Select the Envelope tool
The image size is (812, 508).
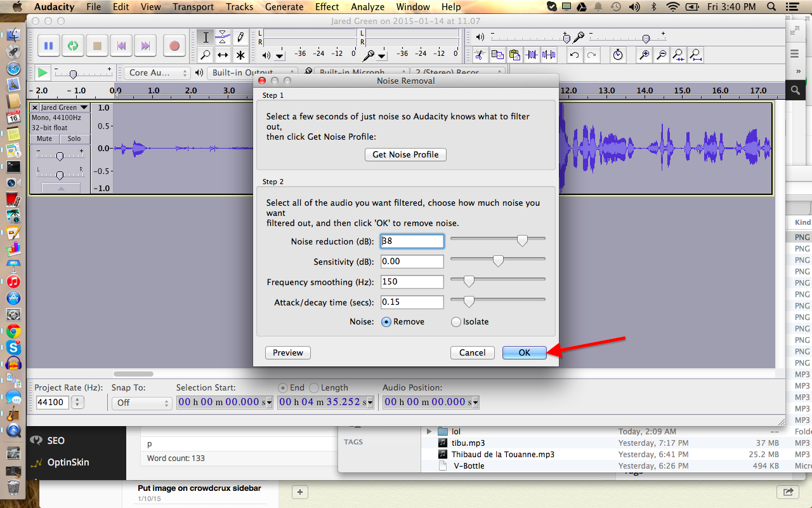pos(223,37)
